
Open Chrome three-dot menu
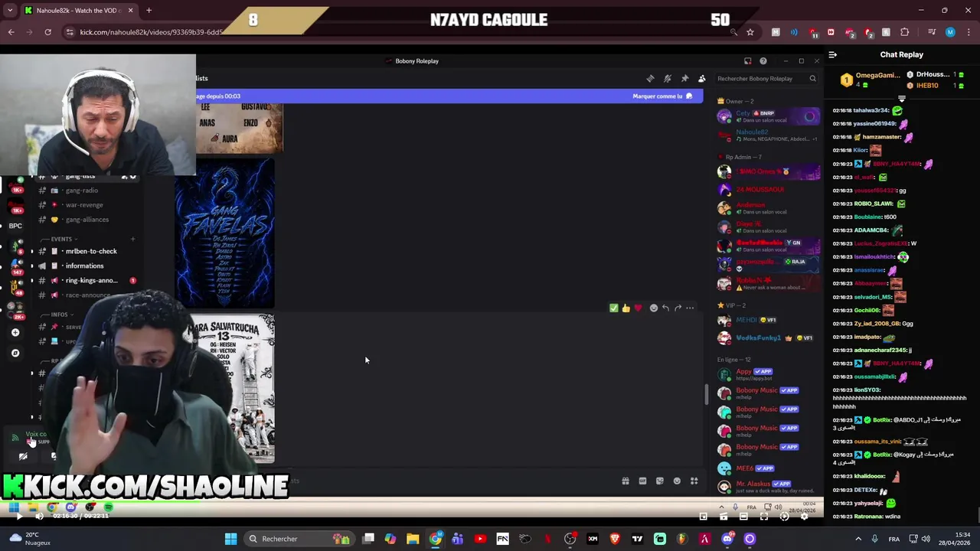(969, 32)
